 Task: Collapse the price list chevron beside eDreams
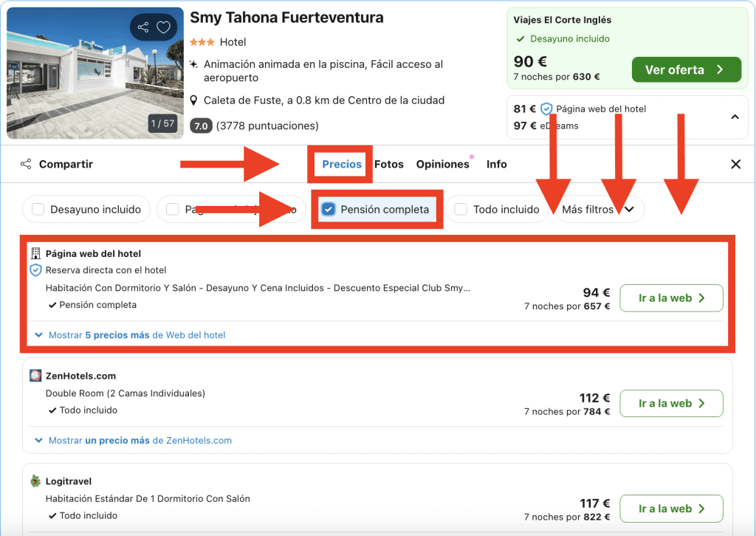(x=735, y=117)
